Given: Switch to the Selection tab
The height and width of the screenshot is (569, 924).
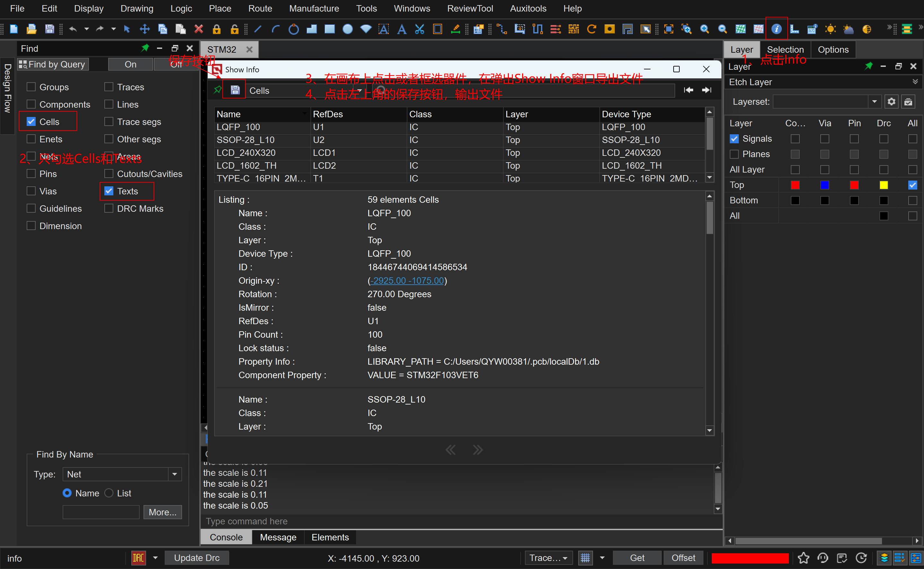Looking at the screenshot, I should coord(785,49).
